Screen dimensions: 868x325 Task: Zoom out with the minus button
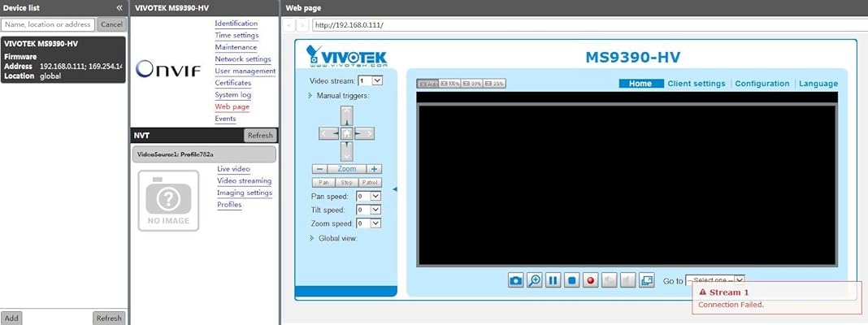pos(319,169)
